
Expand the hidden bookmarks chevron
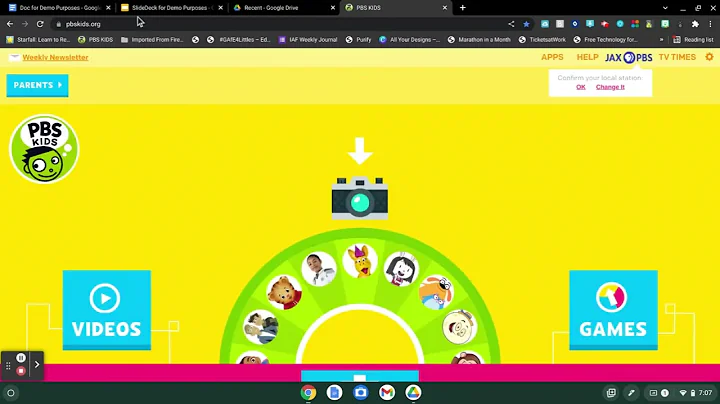click(661, 40)
